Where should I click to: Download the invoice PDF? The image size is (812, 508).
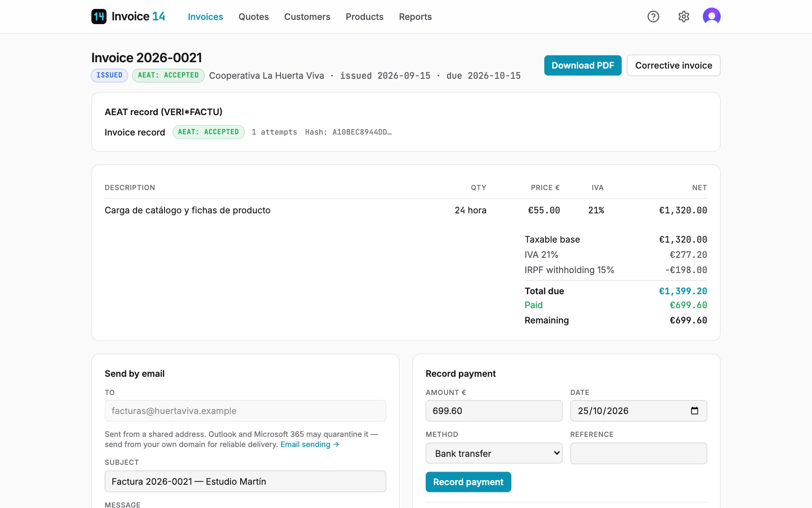(x=583, y=65)
